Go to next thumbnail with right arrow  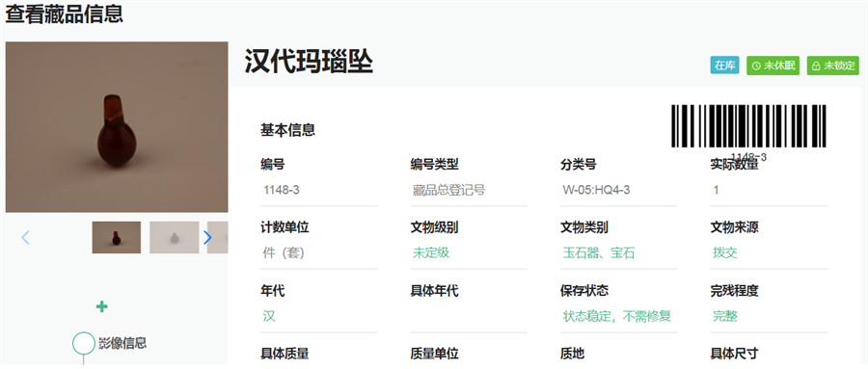click(x=207, y=237)
